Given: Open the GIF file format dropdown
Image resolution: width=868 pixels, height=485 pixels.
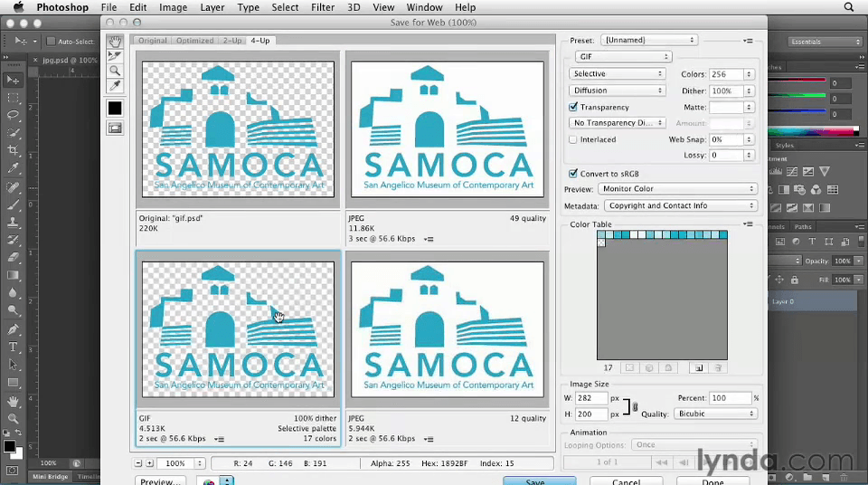Looking at the screenshot, I should (623, 56).
